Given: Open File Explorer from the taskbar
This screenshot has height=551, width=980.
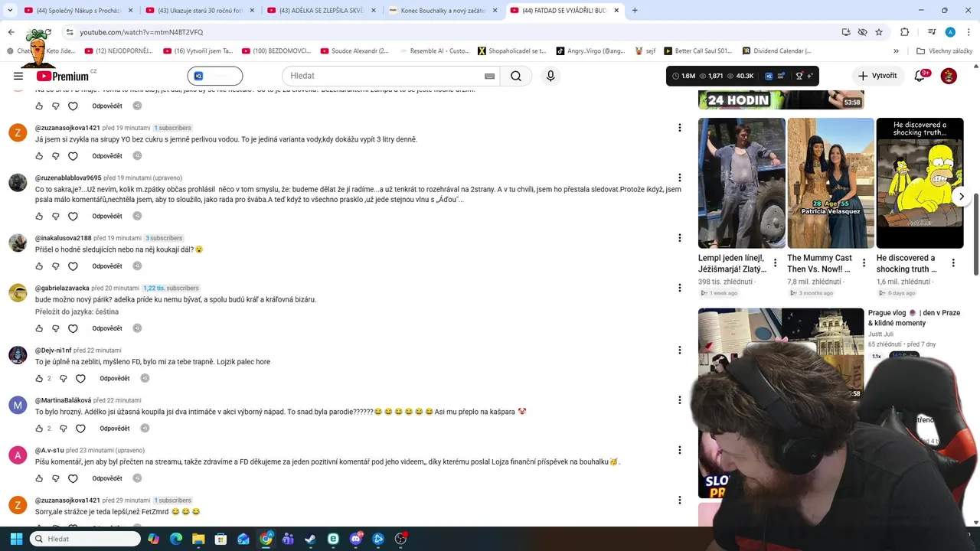Looking at the screenshot, I should (x=198, y=539).
